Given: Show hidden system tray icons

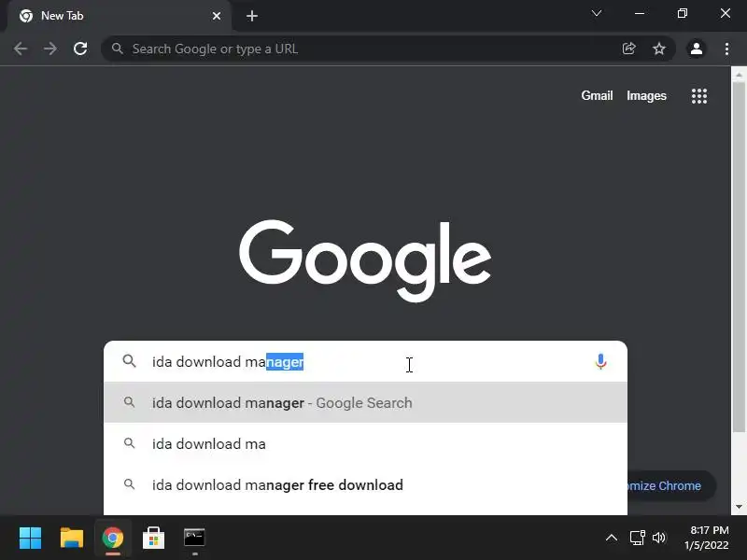Looking at the screenshot, I should (x=612, y=539).
